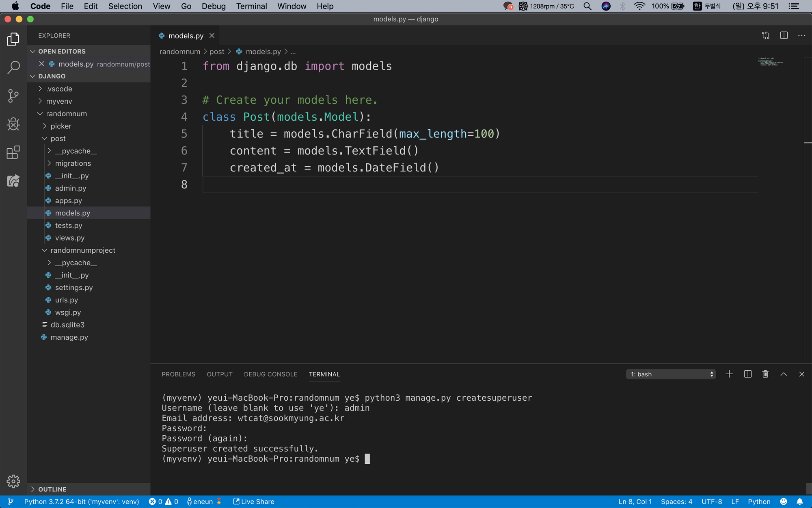Click Live Share in the status bar
Screen dimensions: 812x508
(x=254, y=501)
